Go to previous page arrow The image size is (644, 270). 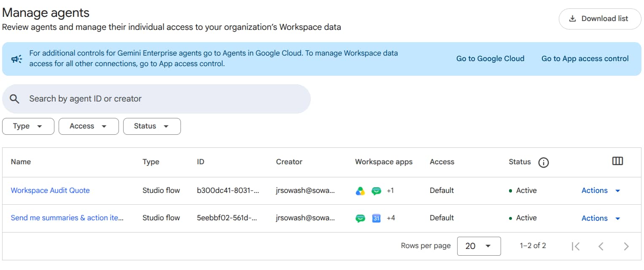click(601, 246)
